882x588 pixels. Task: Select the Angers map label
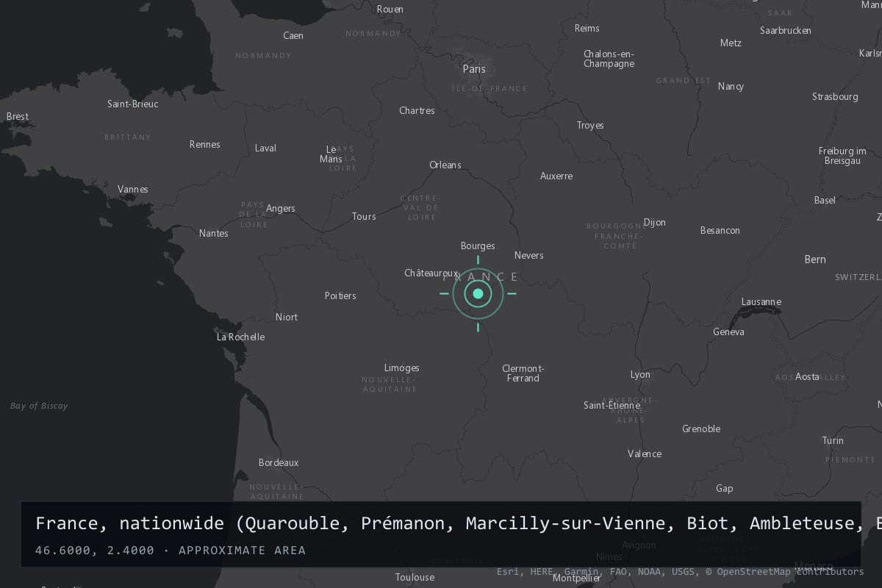pos(281,209)
